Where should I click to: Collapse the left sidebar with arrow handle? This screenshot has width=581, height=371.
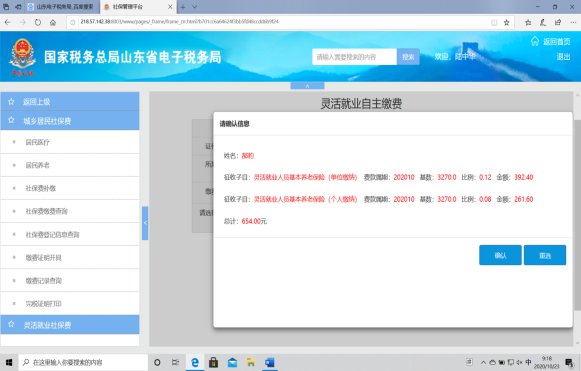tap(145, 223)
